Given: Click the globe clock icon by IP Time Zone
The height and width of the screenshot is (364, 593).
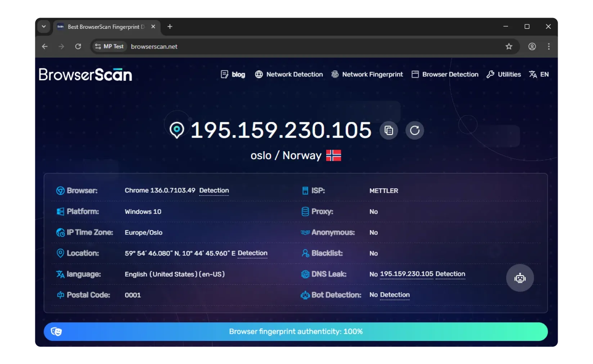Looking at the screenshot, I should click(x=60, y=233).
